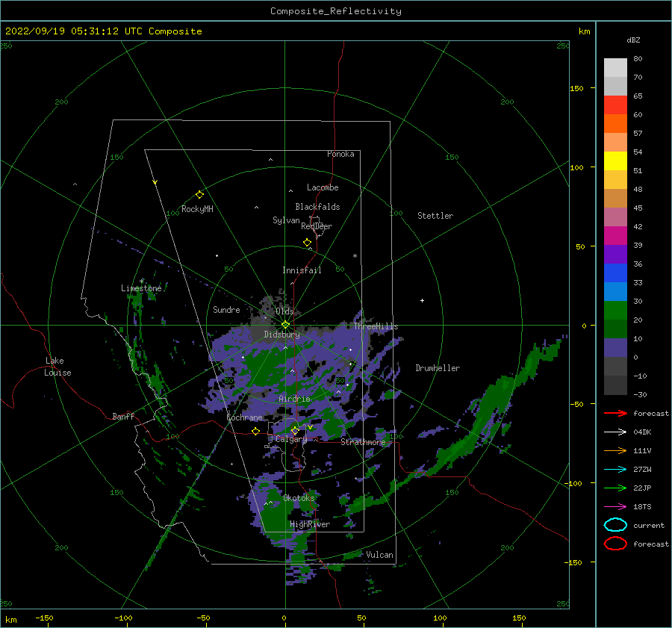
Task: Select the bright green 30 dBZ swatch
Action: point(615,311)
